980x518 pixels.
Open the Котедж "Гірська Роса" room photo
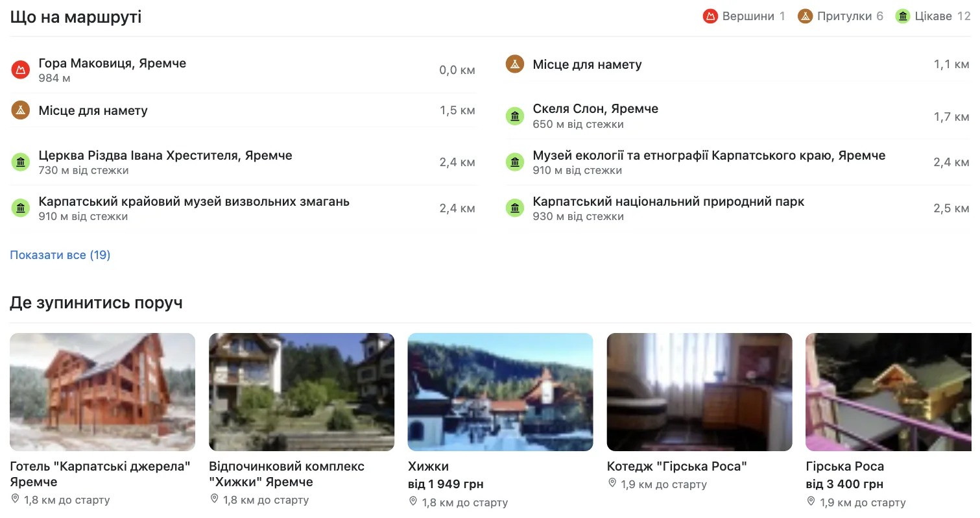[699, 392]
